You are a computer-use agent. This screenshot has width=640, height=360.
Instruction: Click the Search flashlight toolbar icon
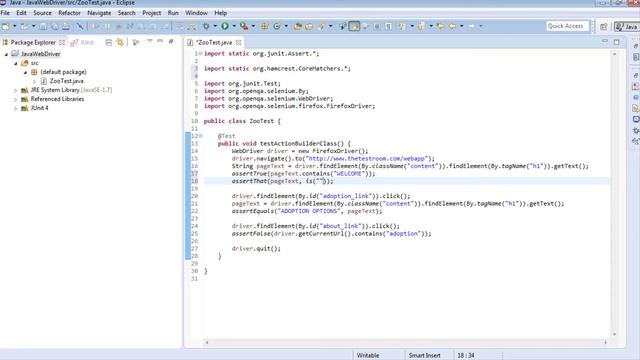click(x=322, y=27)
